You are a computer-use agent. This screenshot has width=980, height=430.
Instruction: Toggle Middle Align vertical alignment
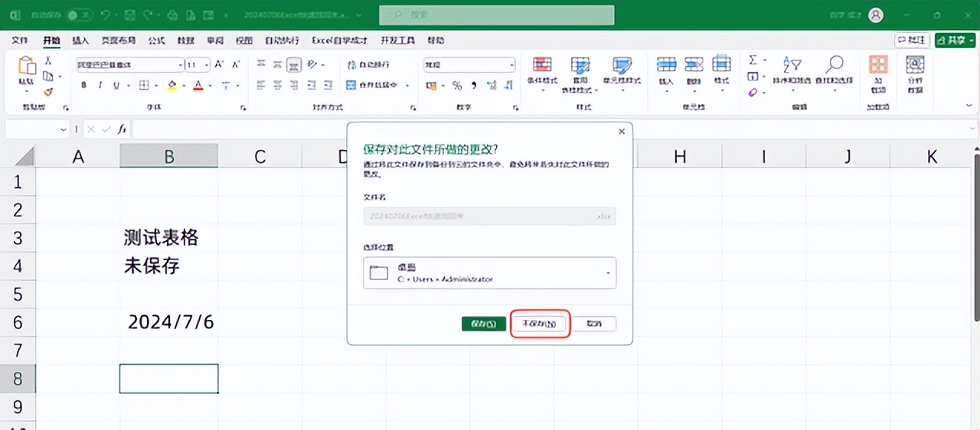(277, 65)
